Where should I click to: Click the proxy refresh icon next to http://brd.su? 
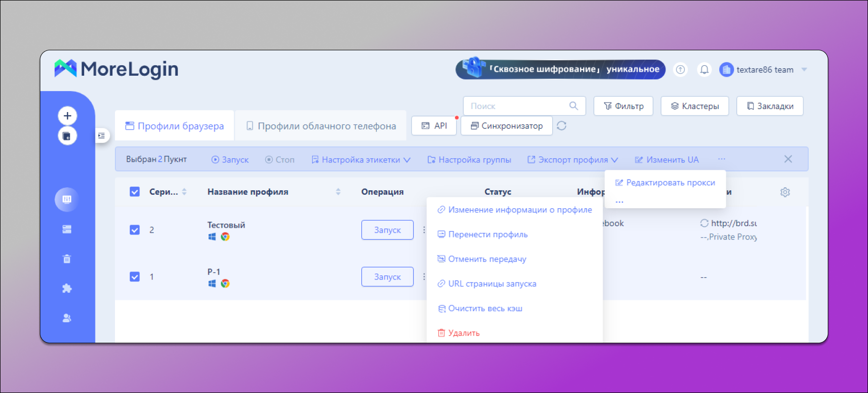[704, 223]
